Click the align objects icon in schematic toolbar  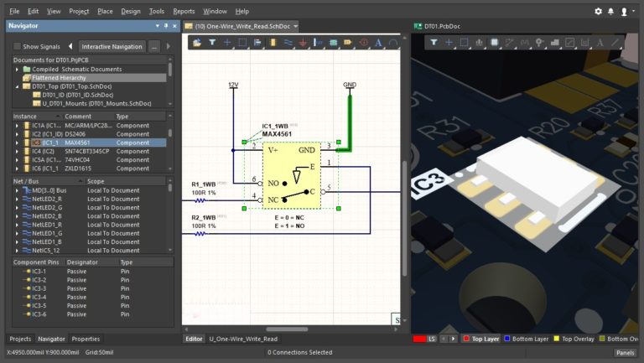tap(257, 42)
